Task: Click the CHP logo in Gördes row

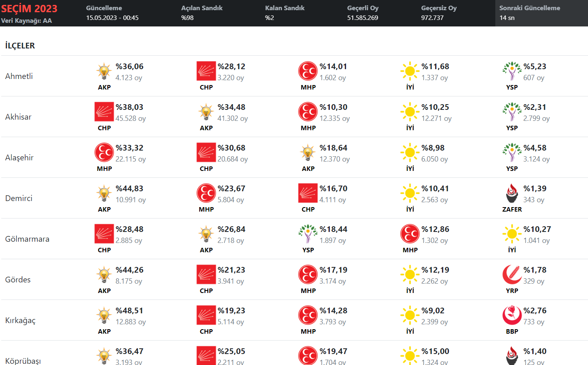Action: (206, 275)
